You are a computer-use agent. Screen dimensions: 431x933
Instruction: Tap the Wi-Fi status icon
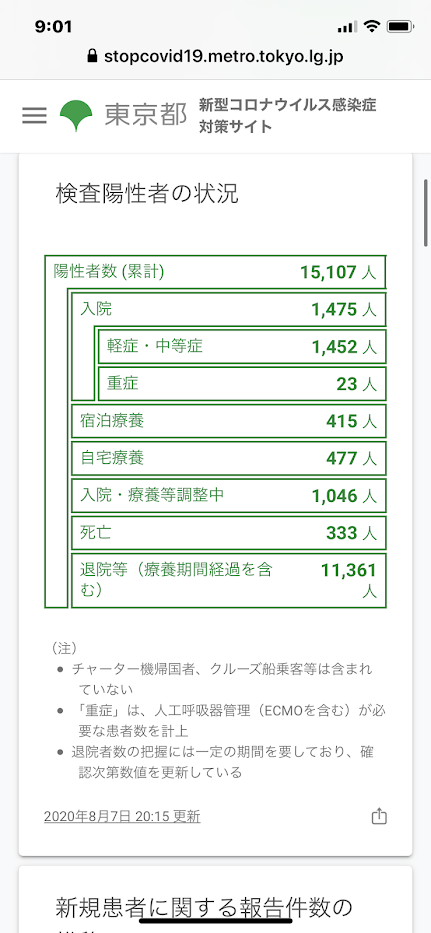click(373, 26)
